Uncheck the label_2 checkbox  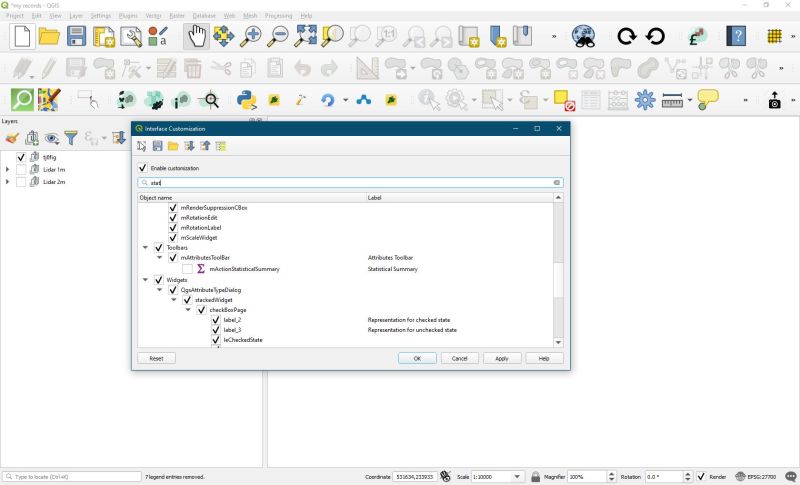pos(216,320)
